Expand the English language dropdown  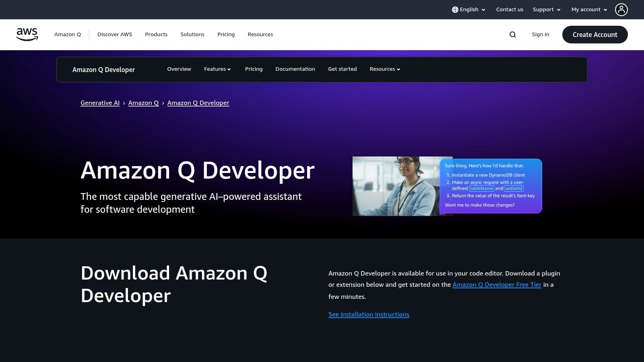469,10
